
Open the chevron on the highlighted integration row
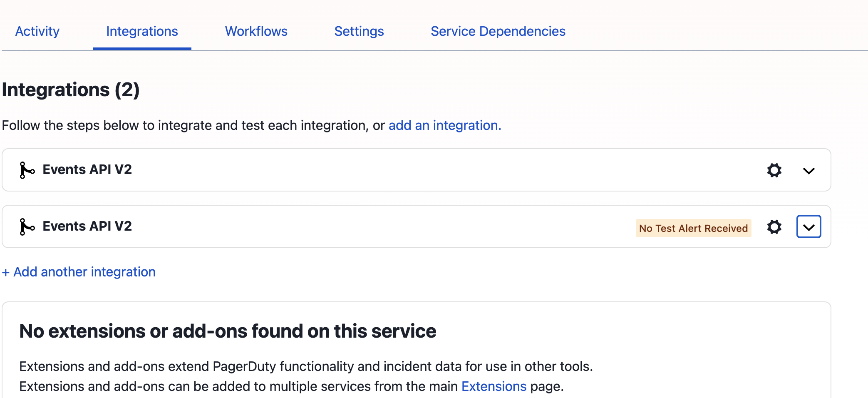point(808,226)
